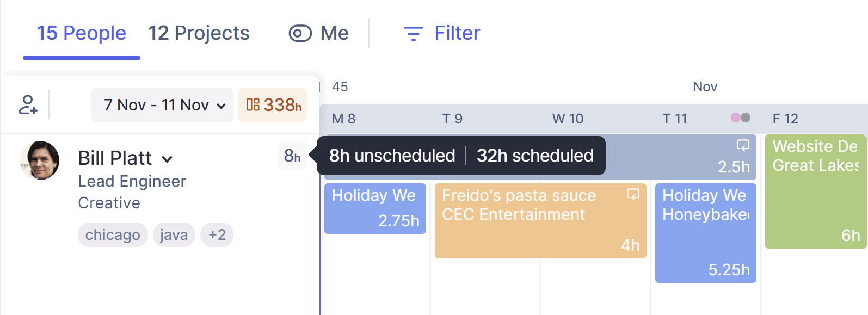Click the 8h unscheduled hours badge

[292, 156]
